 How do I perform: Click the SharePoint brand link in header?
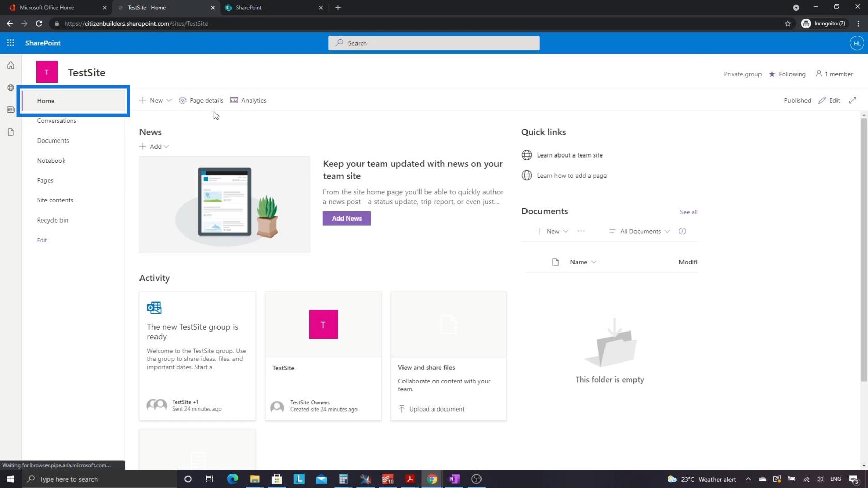point(43,43)
